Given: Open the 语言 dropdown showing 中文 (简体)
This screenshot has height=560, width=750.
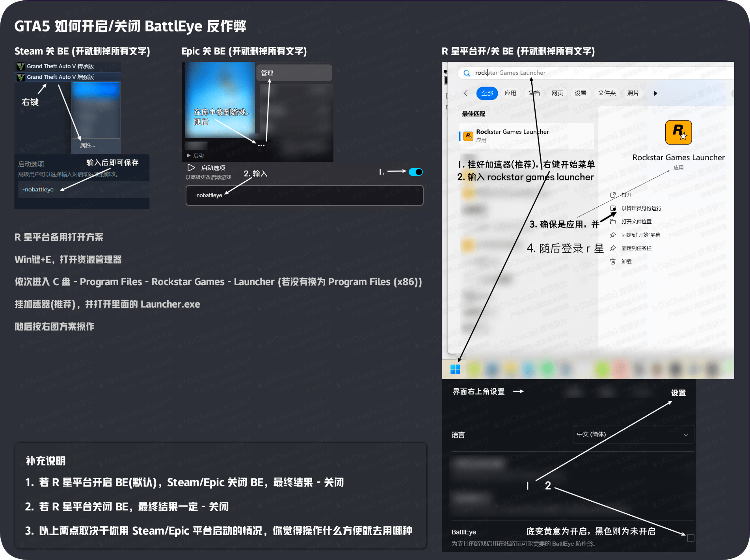Looking at the screenshot, I should click(x=633, y=434).
